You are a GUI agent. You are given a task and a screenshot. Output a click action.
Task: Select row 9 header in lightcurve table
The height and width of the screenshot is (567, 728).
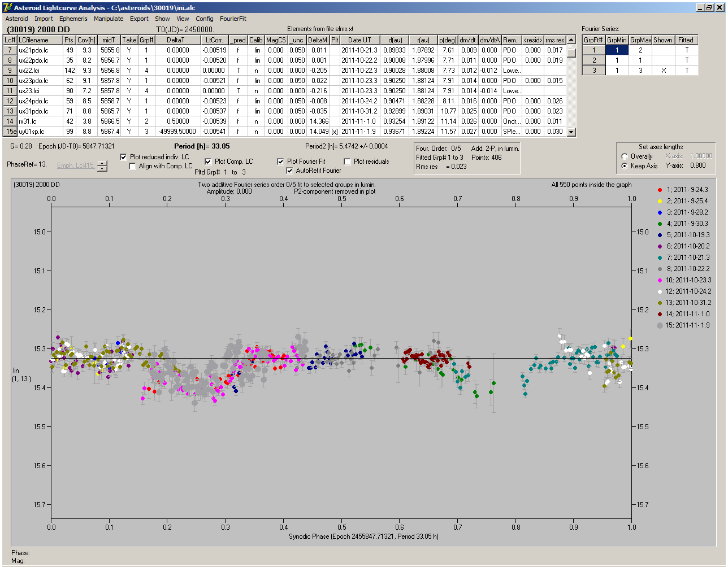(x=10, y=71)
